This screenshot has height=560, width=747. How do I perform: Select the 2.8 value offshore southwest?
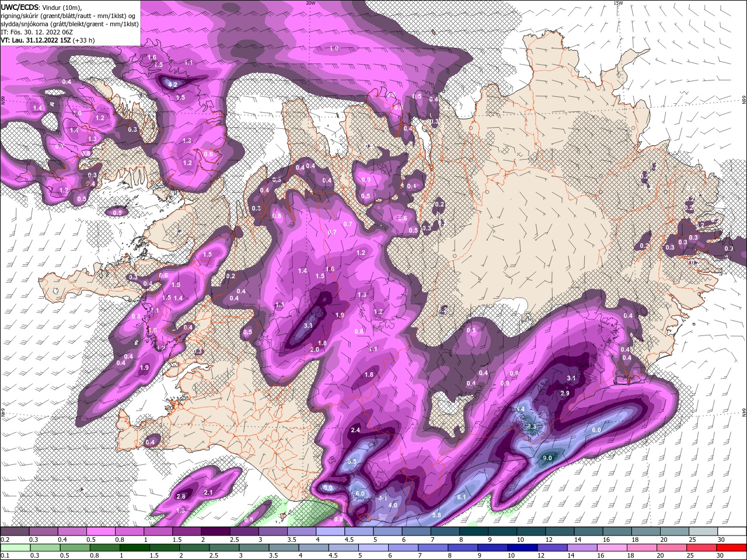(180, 496)
